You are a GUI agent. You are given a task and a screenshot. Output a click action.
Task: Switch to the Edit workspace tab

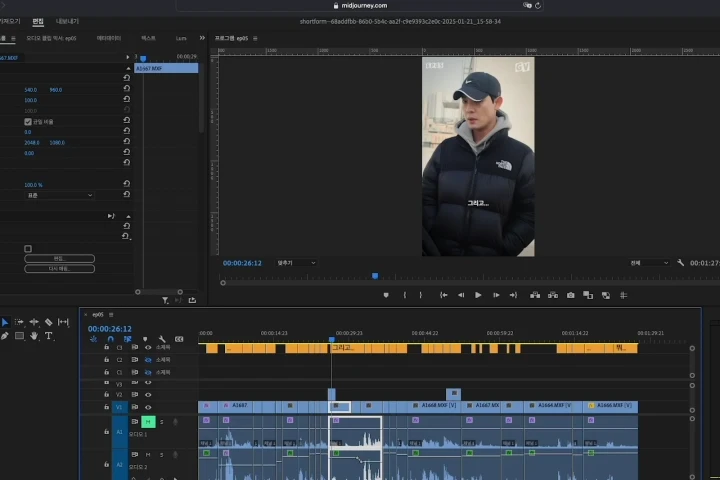[38, 21]
